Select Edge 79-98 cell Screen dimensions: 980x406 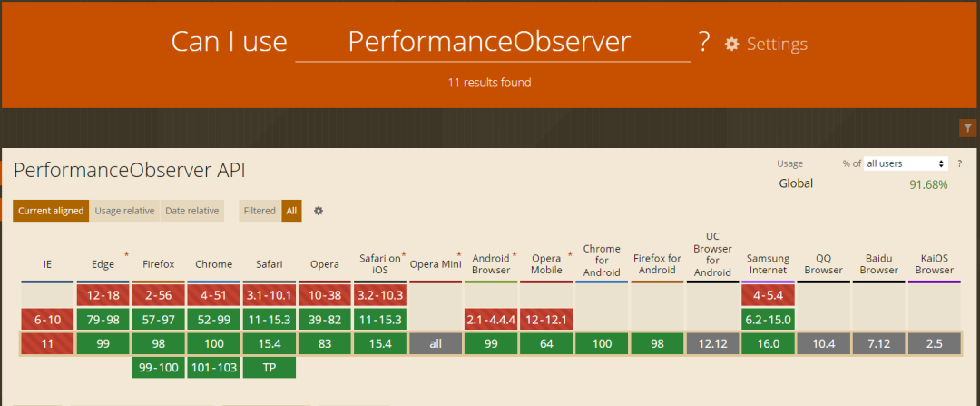(x=103, y=320)
